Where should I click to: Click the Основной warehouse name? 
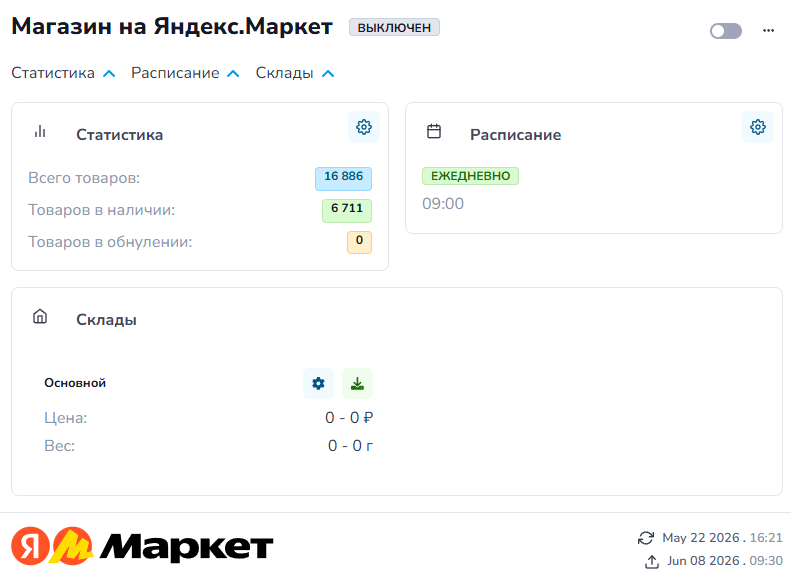click(x=75, y=383)
